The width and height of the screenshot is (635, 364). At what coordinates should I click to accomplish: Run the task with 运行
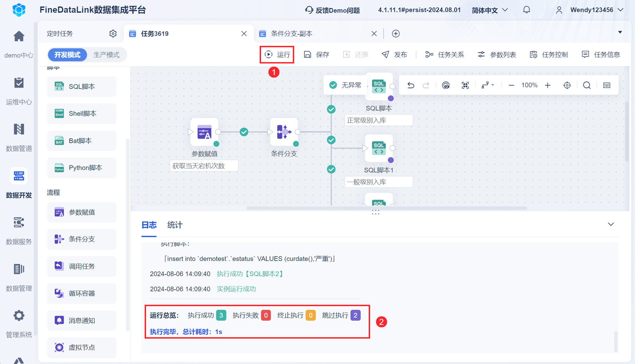click(277, 55)
